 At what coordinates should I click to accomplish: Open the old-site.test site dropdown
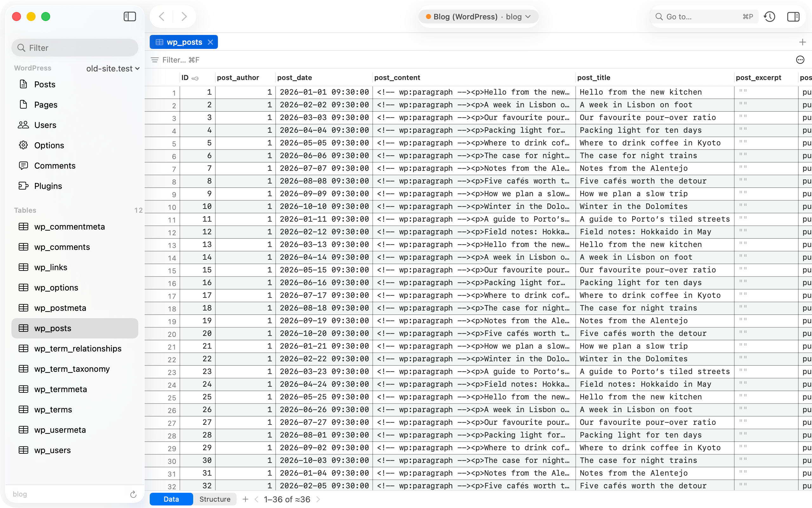click(x=113, y=69)
